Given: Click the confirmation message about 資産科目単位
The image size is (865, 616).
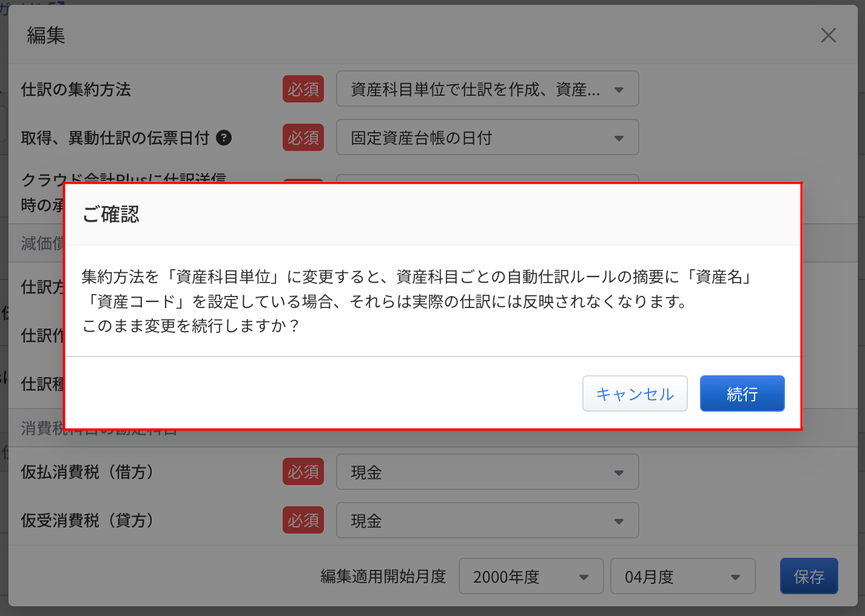Looking at the screenshot, I should (x=416, y=301).
